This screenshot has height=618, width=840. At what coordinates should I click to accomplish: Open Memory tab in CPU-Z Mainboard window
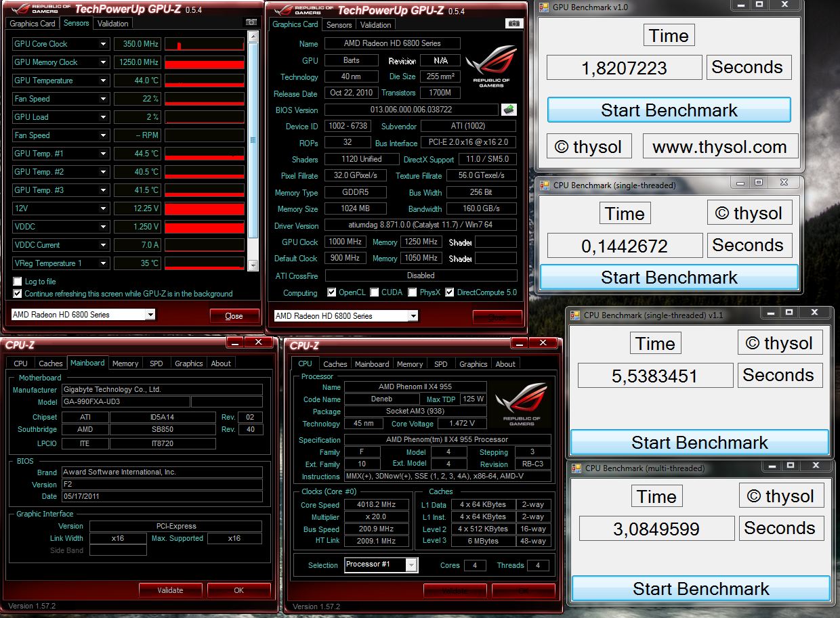coord(125,363)
